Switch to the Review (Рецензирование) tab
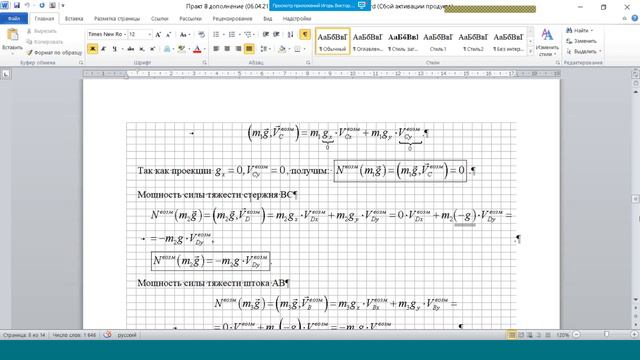Screen dimensions: 640x360 232,18
